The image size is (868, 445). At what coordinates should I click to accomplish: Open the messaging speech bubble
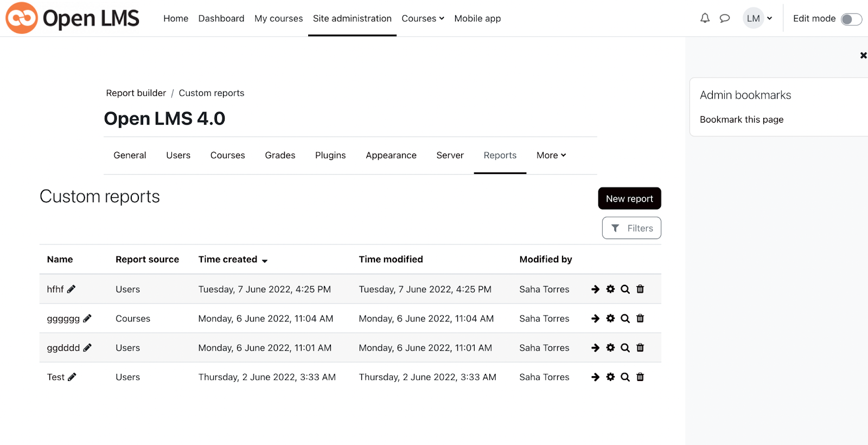(725, 18)
